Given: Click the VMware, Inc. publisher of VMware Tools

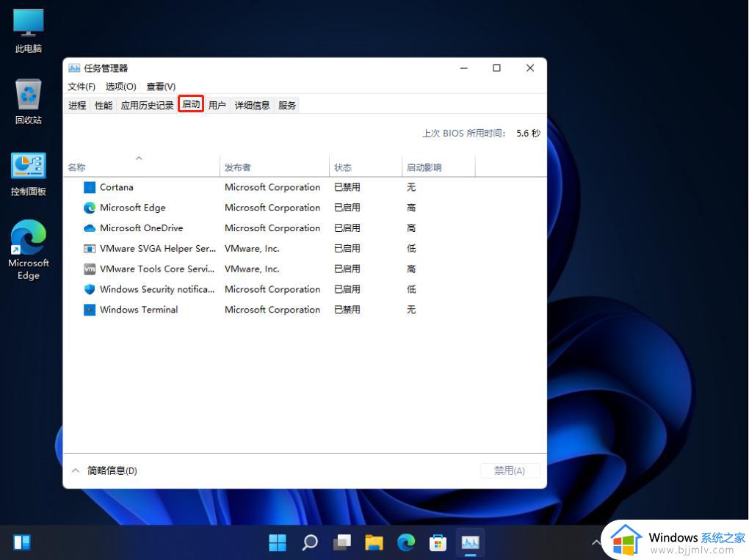Looking at the screenshot, I should 252,269.
